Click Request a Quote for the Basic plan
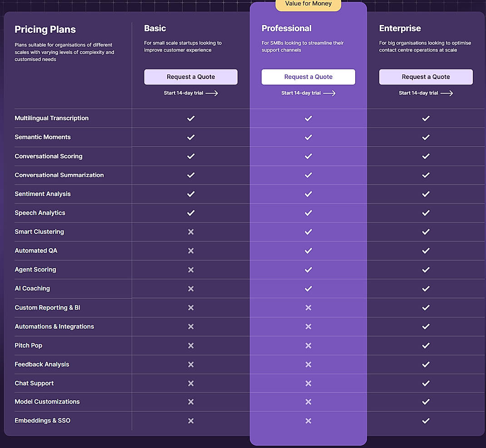 191,77
